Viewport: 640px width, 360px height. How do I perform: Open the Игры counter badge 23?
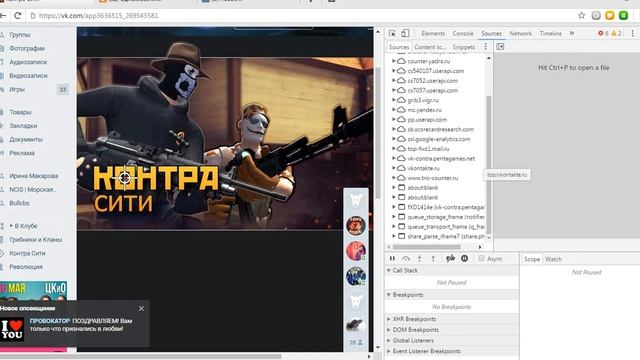pos(62,89)
